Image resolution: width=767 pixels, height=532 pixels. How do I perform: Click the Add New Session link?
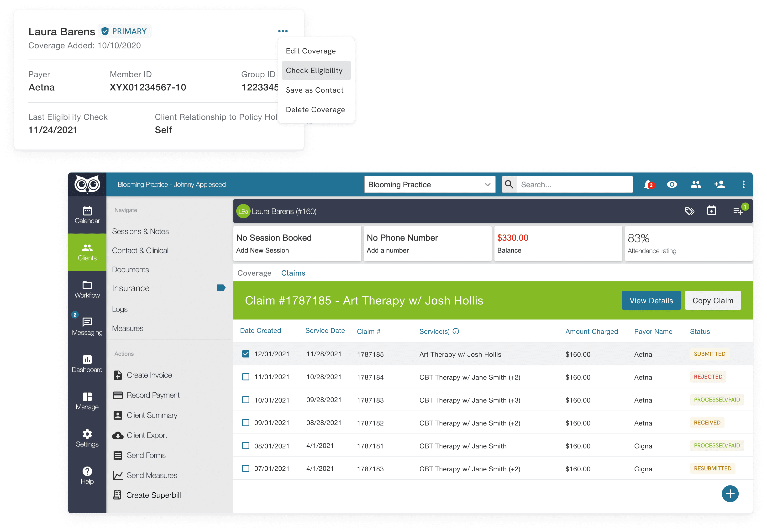262,250
